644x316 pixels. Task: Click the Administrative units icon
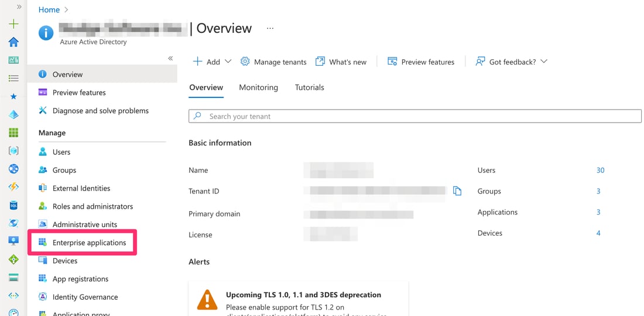click(42, 224)
